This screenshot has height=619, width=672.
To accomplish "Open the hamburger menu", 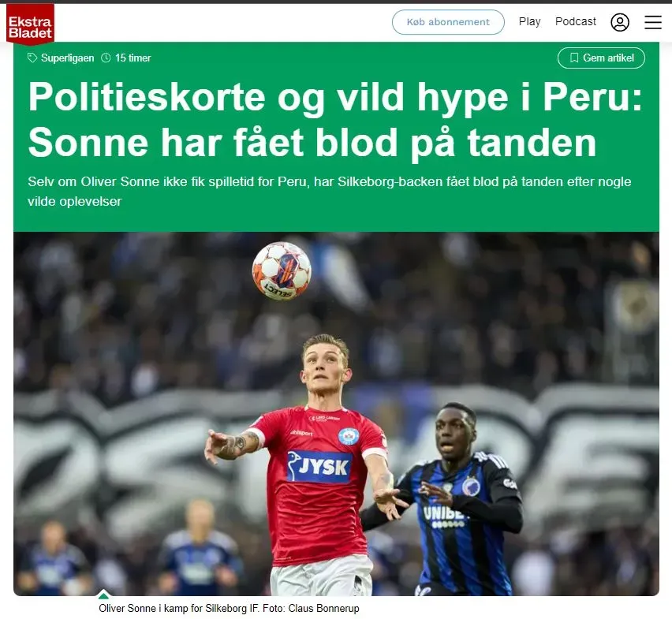I will pos(653,22).
